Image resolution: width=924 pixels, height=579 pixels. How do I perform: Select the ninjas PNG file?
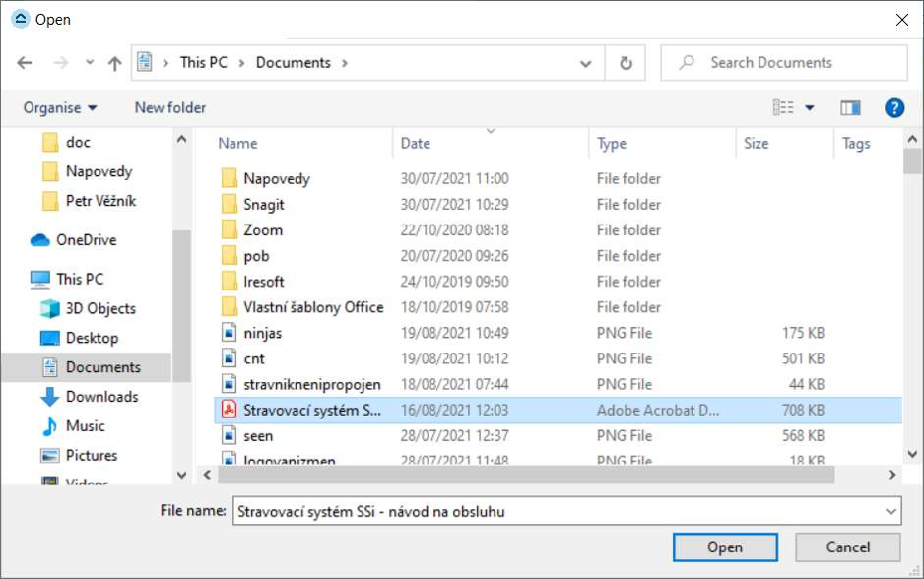point(263,333)
